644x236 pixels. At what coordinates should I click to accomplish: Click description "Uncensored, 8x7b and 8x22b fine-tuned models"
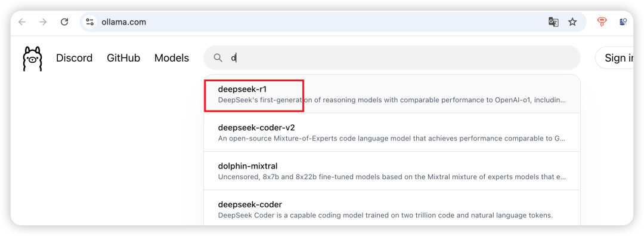tap(392, 177)
